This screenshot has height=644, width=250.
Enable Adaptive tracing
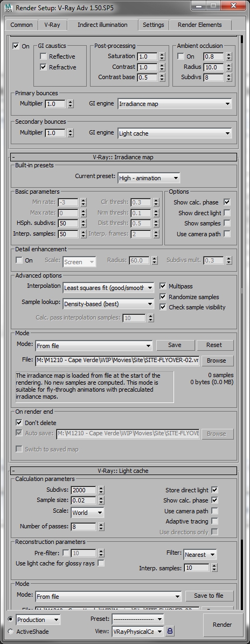[x=214, y=521]
